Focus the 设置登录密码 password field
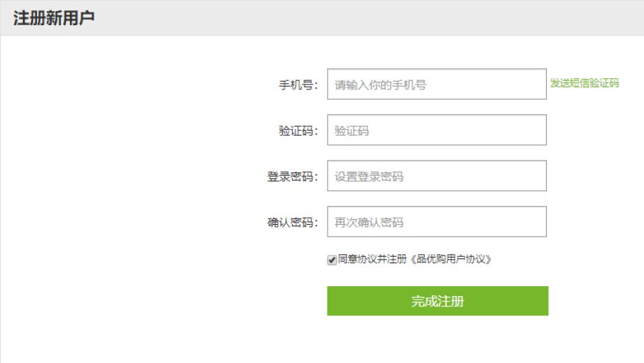 tap(437, 176)
